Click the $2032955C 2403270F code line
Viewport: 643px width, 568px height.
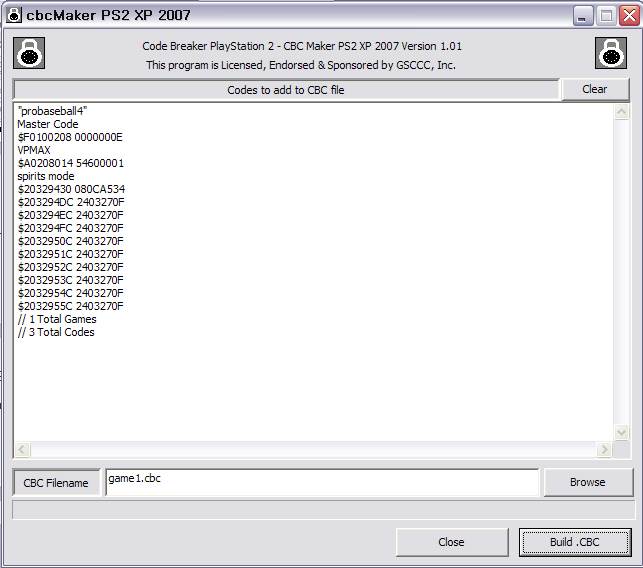tap(71, 306)
